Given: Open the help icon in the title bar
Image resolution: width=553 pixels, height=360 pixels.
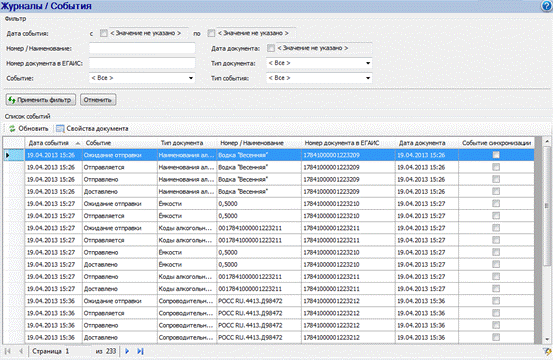Looking at the screenshot, I should click(x=547, y=6).
